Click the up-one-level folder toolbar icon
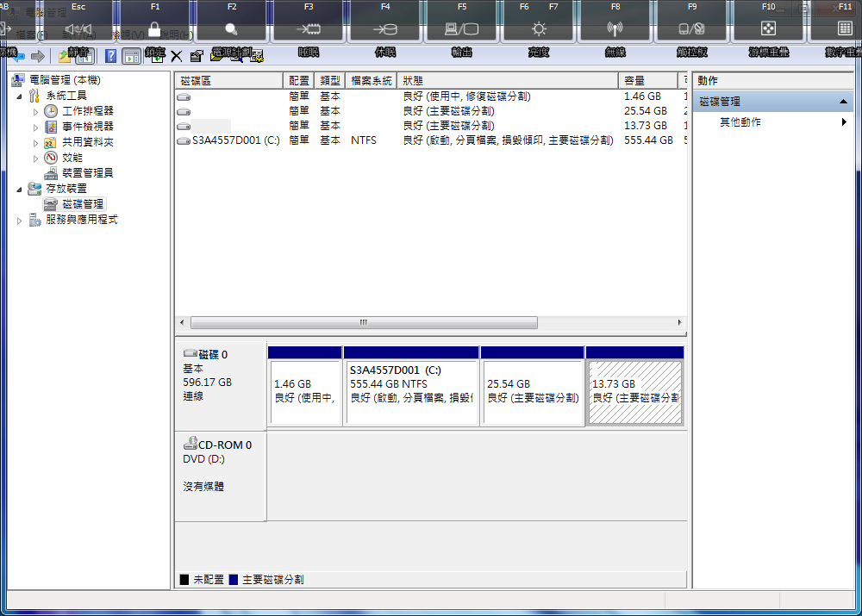 click(x=65, y=56)
